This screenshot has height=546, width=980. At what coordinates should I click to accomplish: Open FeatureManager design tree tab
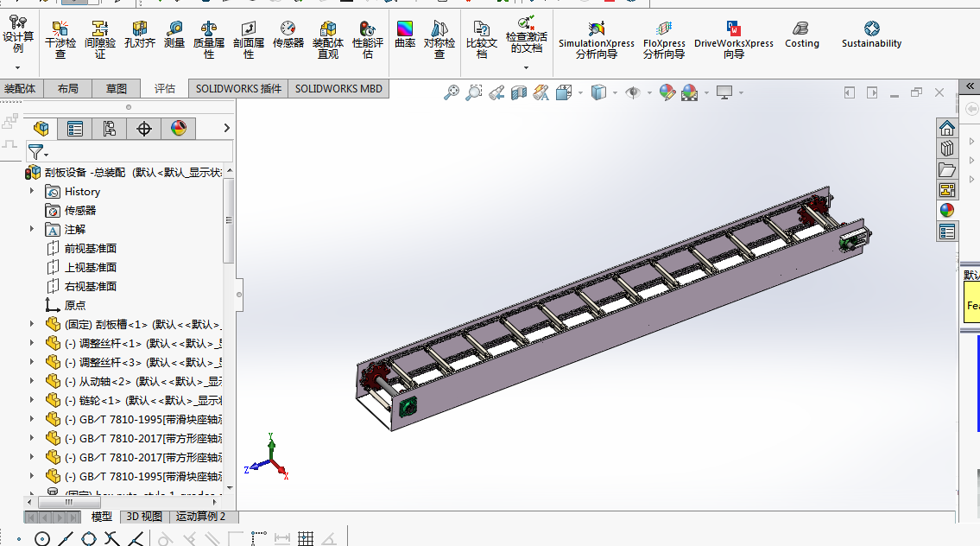(x=41, y=129)
